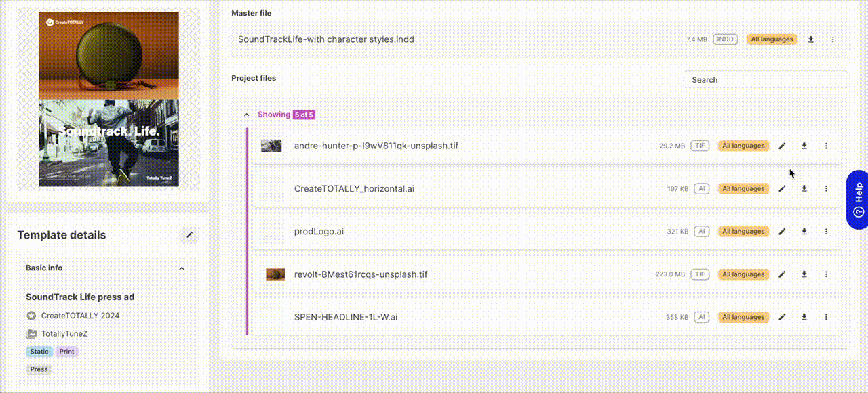This screenshot has width=868, height=393.
Task: Select file name CreateTOTALLY_horizontal.ai
Action: click(x=354, y=188)
